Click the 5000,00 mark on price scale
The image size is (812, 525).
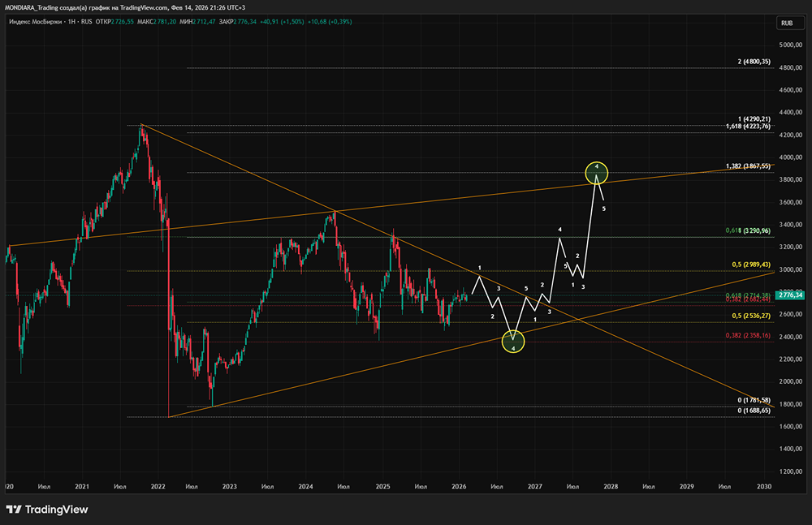coord(791,45)
